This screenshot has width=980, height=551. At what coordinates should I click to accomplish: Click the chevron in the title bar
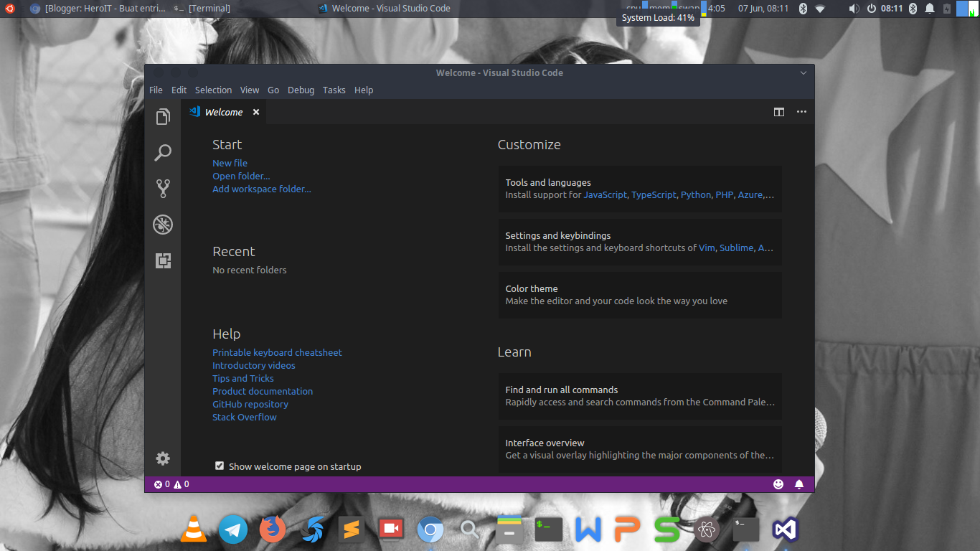803,72
